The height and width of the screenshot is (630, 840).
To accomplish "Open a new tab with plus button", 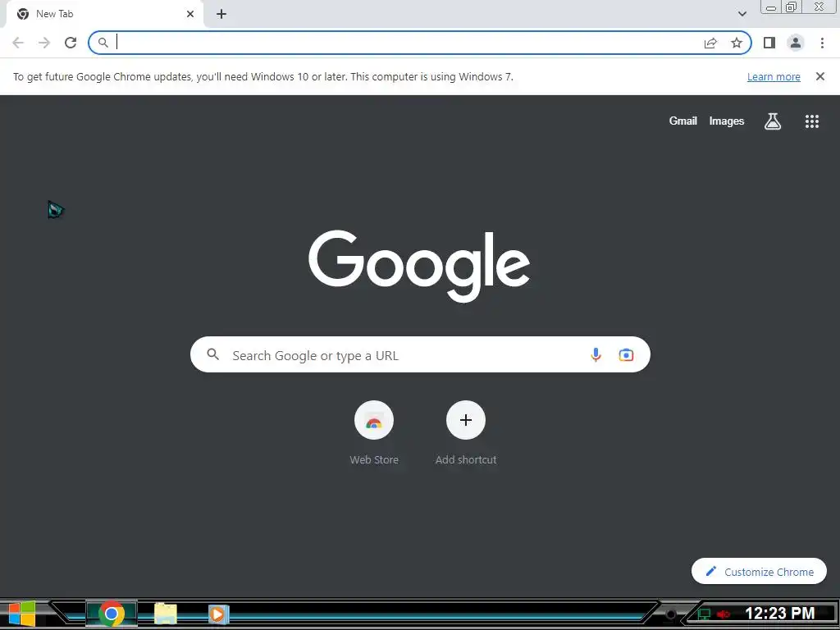I will click(x=221, y=14).
